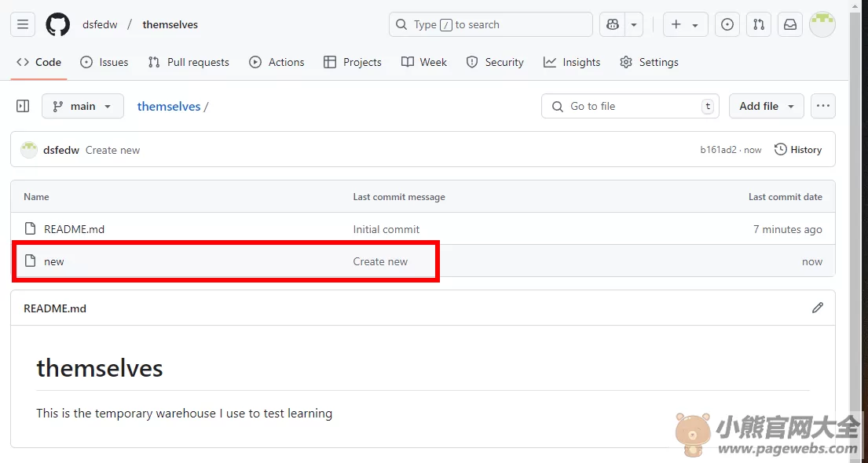Switch to the Insights tab
This screenshot has width=868, height=463.
(x=572, y=62)
